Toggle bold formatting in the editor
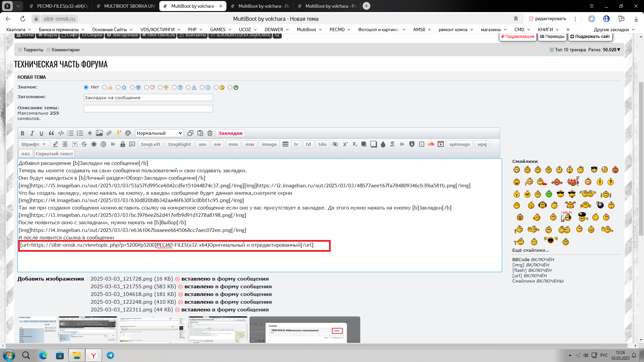The image size is (644, 362). point(22,133)
